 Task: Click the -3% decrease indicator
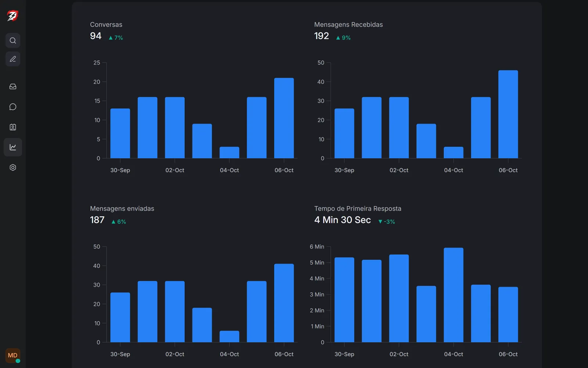click(x=387, y=222)
